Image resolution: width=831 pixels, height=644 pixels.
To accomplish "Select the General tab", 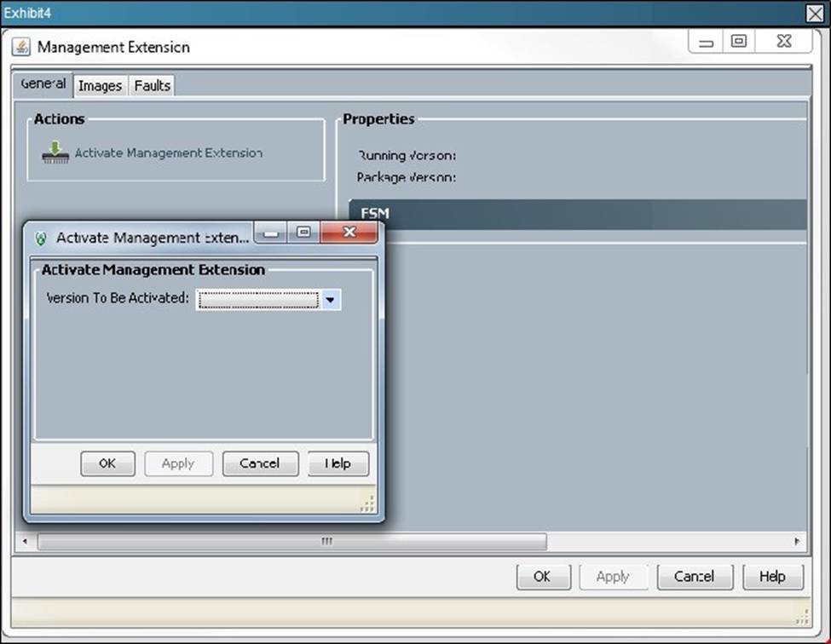I will point(43,83).
